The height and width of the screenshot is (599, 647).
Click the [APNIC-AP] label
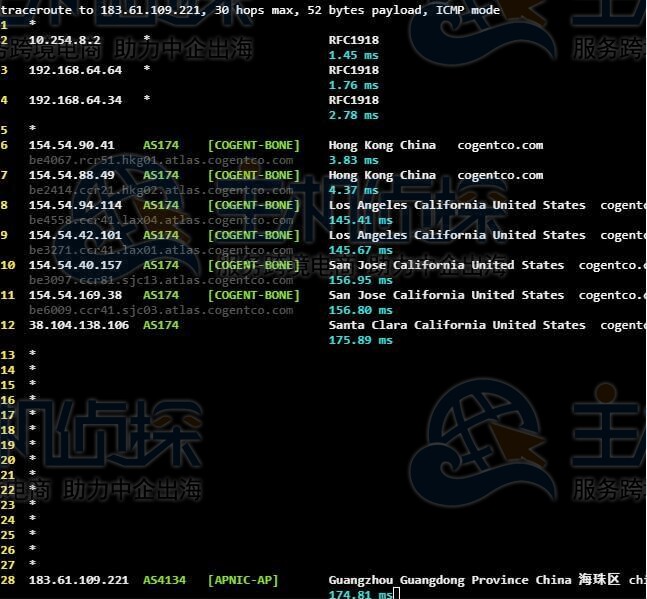coord(243,580)
